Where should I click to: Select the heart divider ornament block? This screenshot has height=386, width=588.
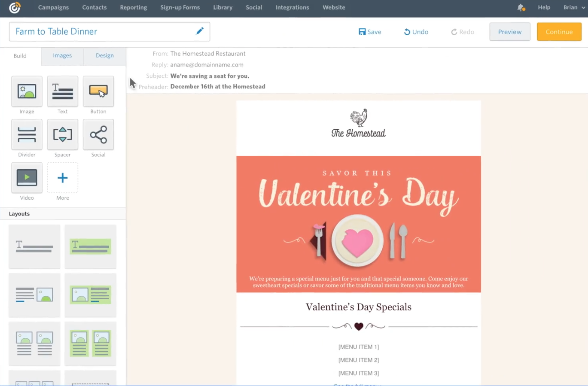[x=359, y=326]
